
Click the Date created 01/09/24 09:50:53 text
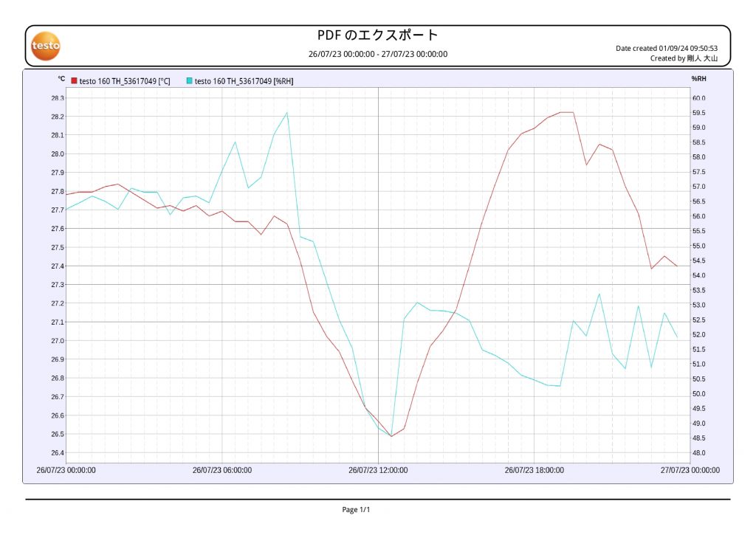tap(667, 48)
